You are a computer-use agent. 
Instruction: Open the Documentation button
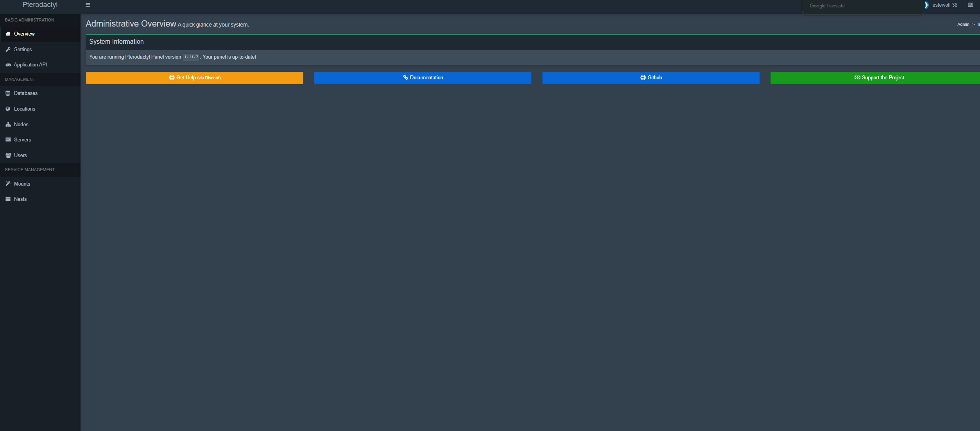[x=423, y=78]
